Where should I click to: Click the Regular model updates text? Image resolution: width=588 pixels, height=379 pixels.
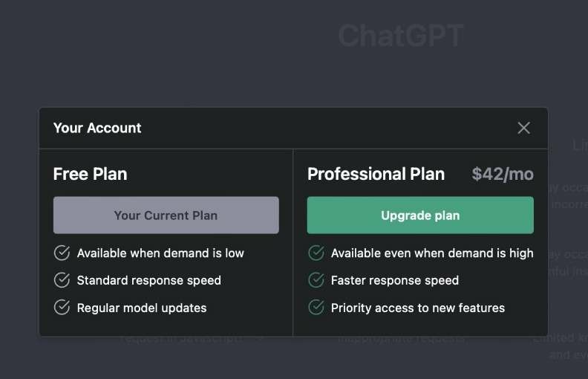(x=142, y=308)
